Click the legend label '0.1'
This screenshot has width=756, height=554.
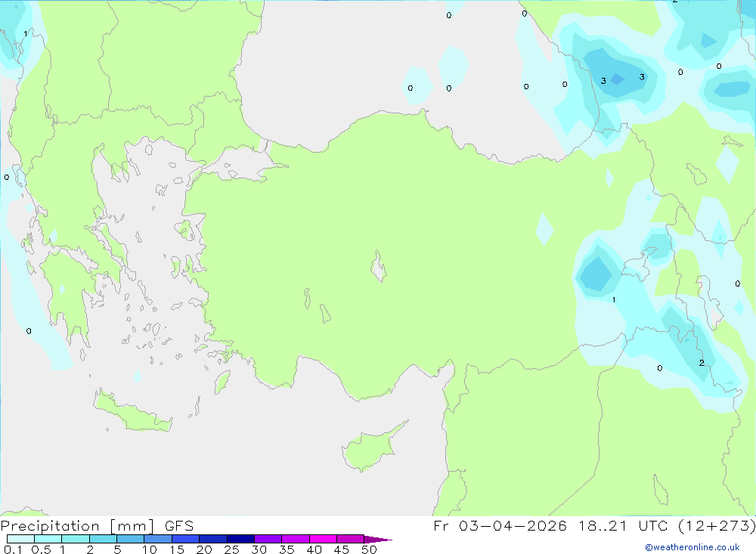(13, 549)
